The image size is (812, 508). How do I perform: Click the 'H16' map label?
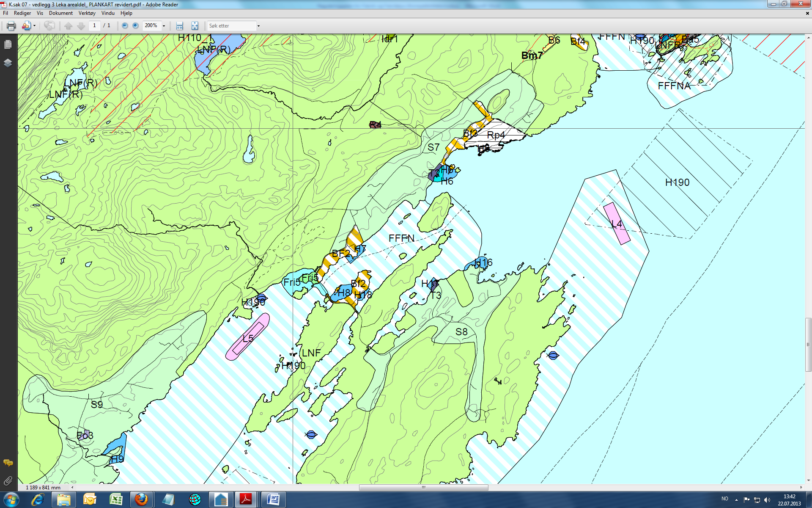click(x=483, y=262)
